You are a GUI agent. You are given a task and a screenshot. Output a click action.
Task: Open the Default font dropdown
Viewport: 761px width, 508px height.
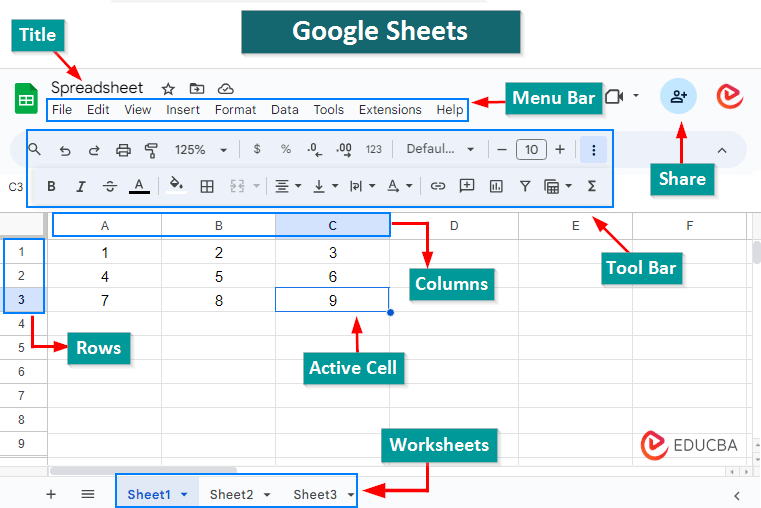click(441, 150)
